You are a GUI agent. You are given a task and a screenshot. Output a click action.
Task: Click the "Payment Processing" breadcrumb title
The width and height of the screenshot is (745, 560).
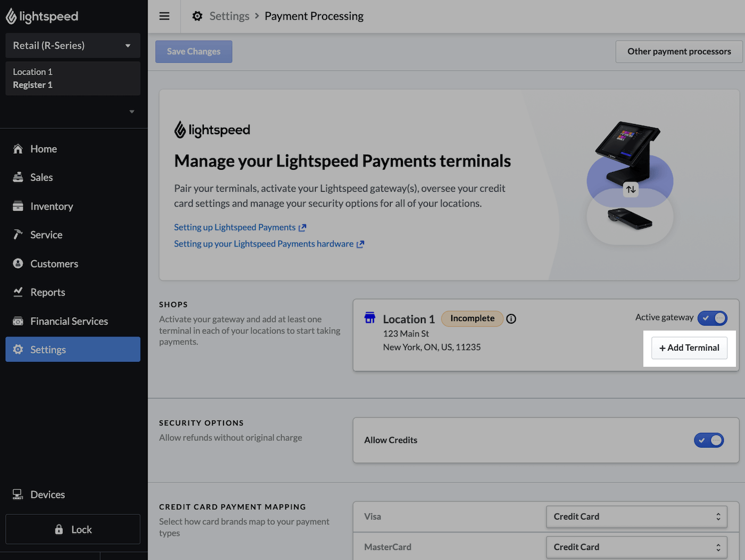pos(314,16)
